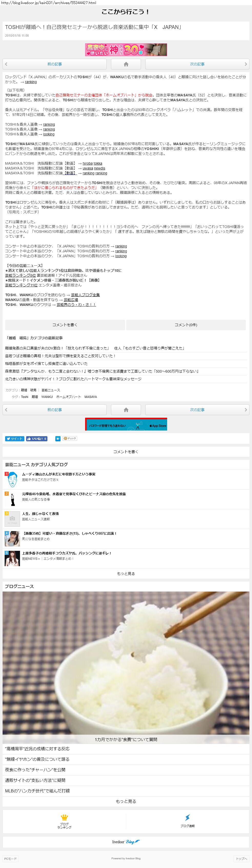The height and width of the screenshot is (868, 252).
Task: Go to previous article via top 前の記事
Action: pyautogui.click(x=55, y=64)
